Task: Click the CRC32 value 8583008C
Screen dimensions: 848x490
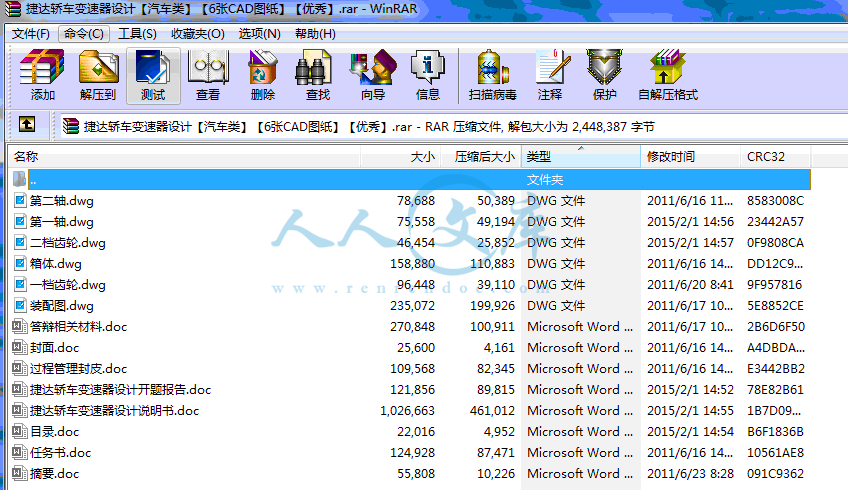Action: click(776, 201)
